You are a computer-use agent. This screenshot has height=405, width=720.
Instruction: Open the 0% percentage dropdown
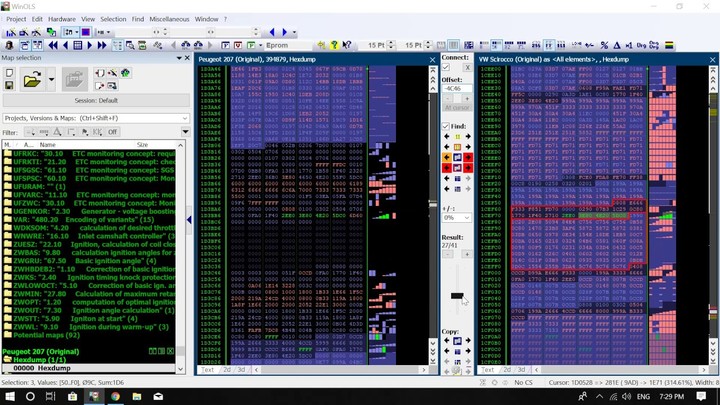[x=456, y=218]
